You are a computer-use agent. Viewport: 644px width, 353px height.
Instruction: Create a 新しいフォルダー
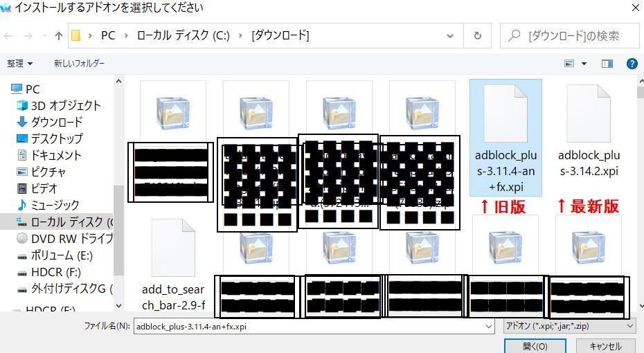[79, 64]
